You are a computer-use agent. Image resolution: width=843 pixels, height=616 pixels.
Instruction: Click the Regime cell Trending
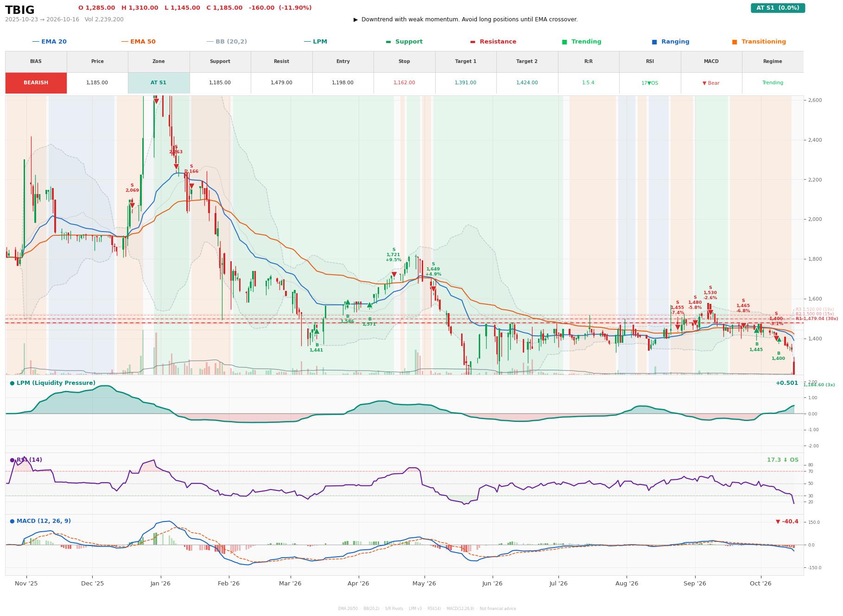773,83
